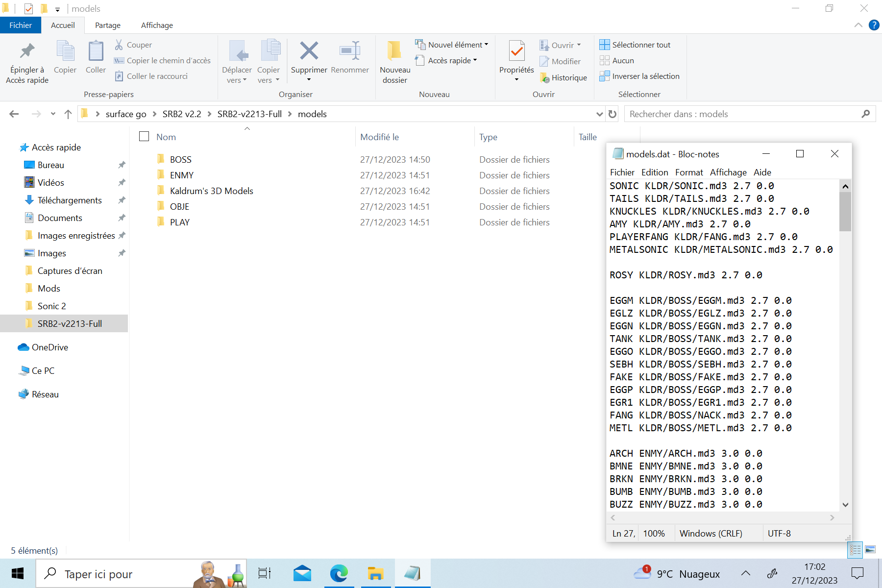Open the Notepad Aide menu
Viewport: 882px width, 588px height.
pyautogui.click(x=762, y=172)
